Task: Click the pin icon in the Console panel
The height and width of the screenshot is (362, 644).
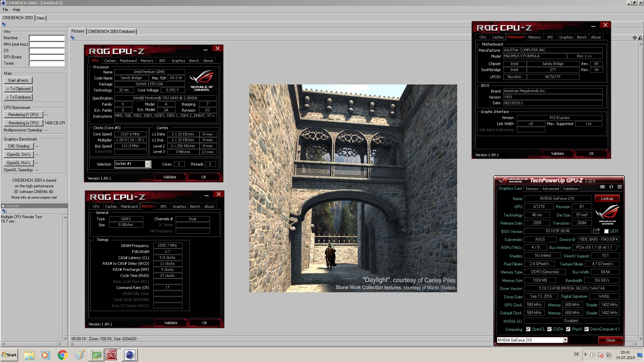Action: [4, 211]
